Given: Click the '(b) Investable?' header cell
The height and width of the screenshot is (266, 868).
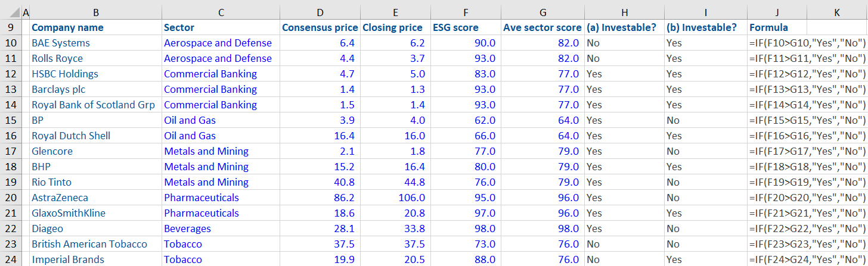Looking at the screenshot, I should [x=701, y=27].
